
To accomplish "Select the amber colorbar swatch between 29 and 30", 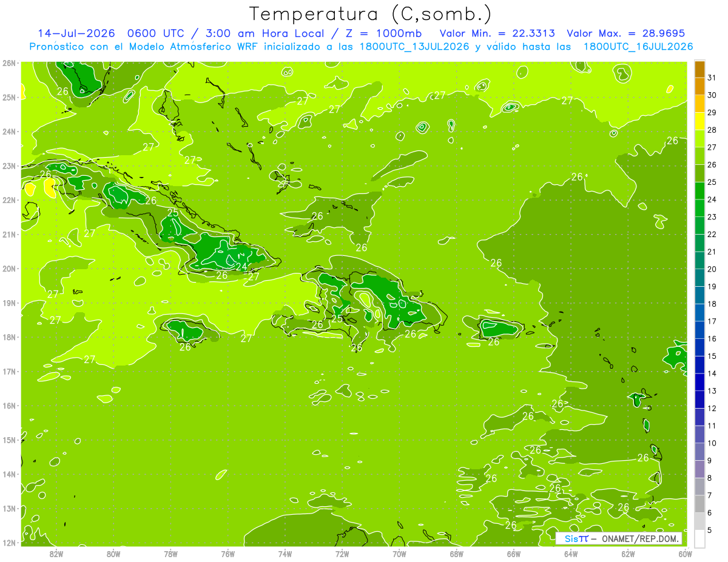I will coord(699,104).
